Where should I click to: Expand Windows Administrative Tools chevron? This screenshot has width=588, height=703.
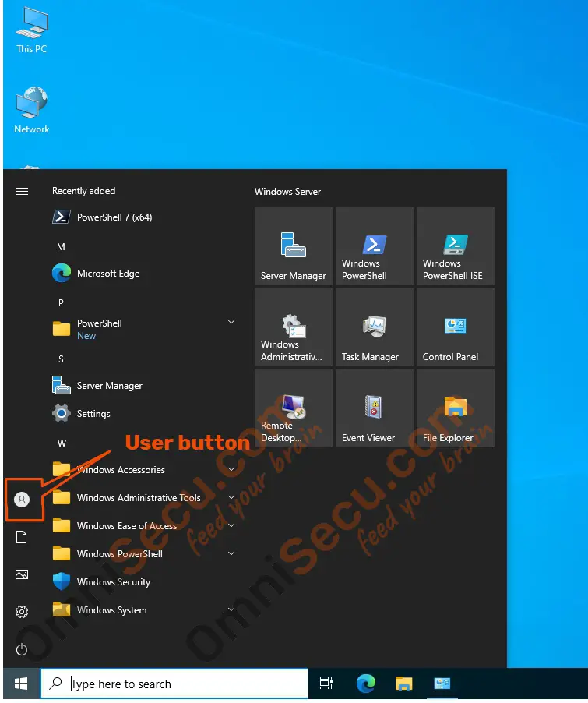(x=231, y=497)
